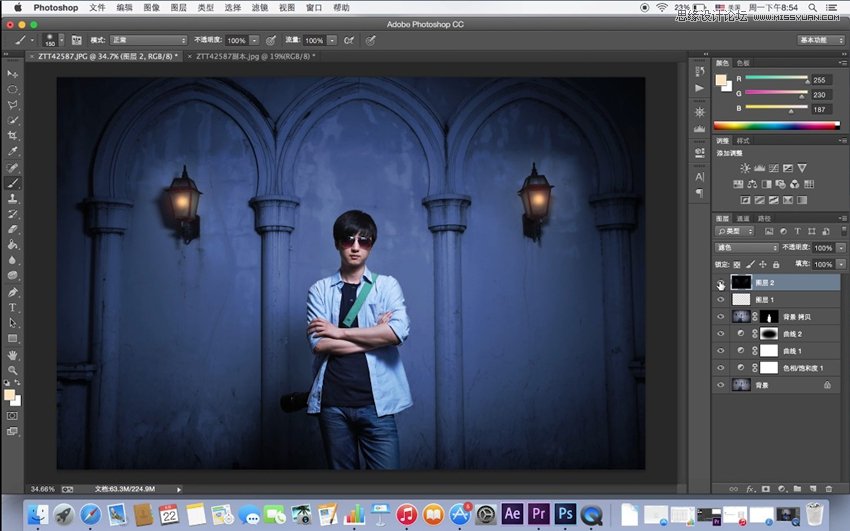Toggle Quick Mask mode

coord(12,416)
